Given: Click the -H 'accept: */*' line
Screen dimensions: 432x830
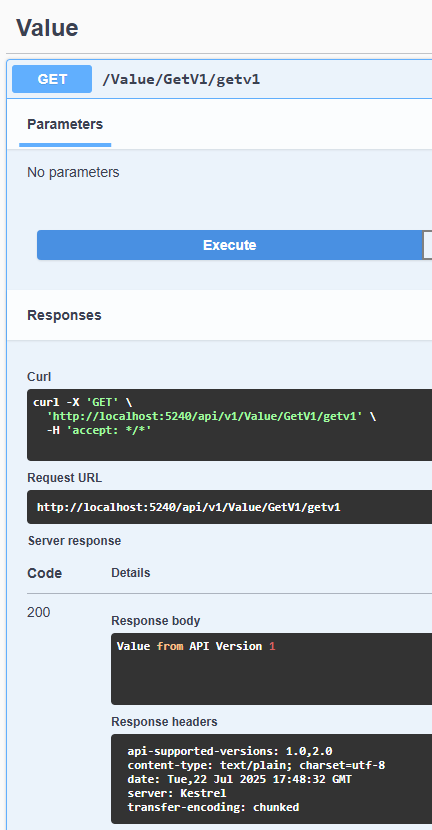Looking at the screenshot, I should (99, 430).
